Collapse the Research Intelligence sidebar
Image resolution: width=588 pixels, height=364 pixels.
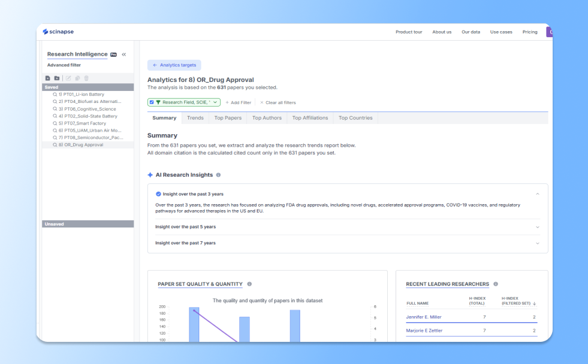click(x=123, y=54)
